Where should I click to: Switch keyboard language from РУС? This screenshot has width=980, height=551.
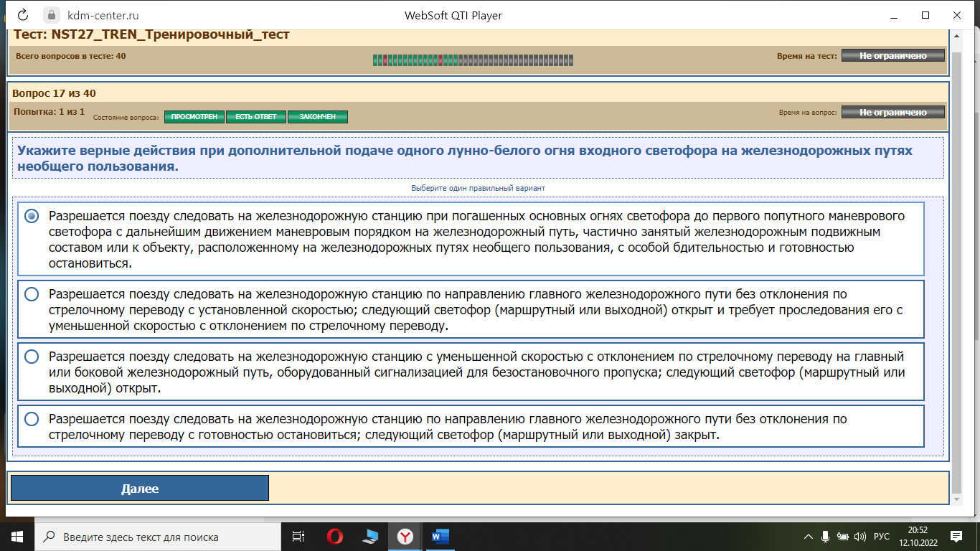882,537
